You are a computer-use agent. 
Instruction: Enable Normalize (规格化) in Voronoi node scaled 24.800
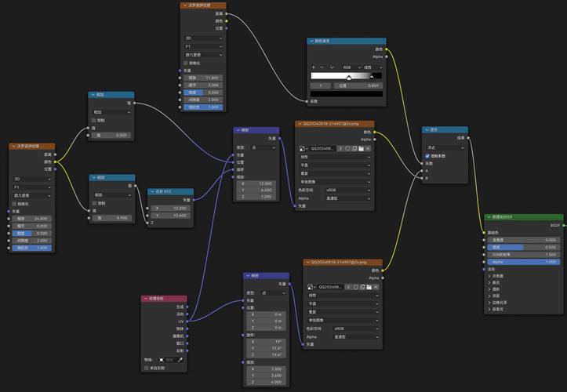[x=14, y=204]
